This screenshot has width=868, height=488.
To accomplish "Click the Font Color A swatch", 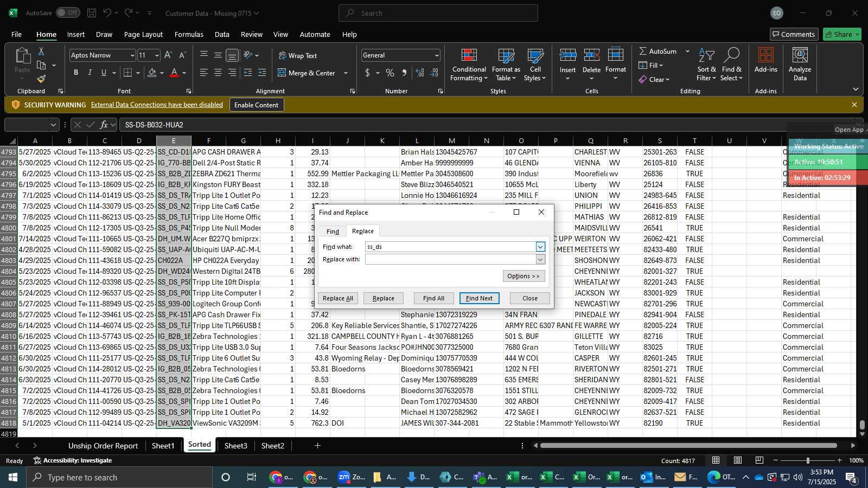I will point(174,73).
